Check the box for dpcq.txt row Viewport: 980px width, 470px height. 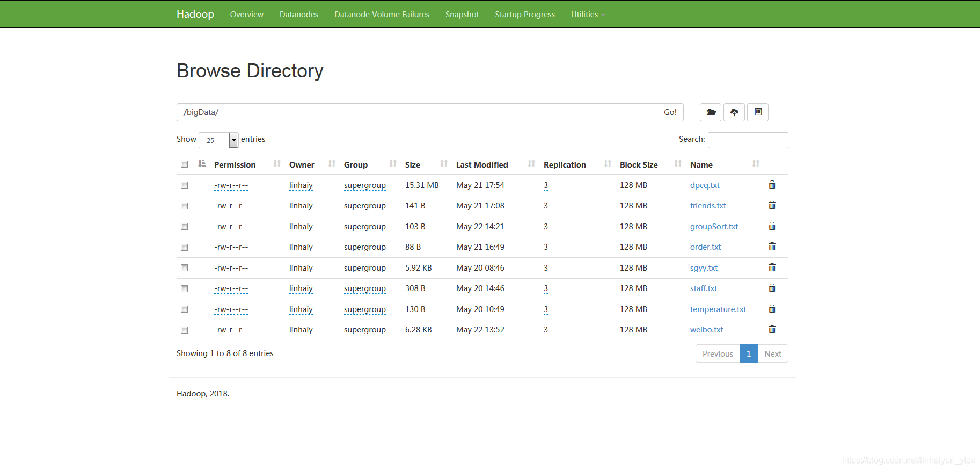[184, 185]
